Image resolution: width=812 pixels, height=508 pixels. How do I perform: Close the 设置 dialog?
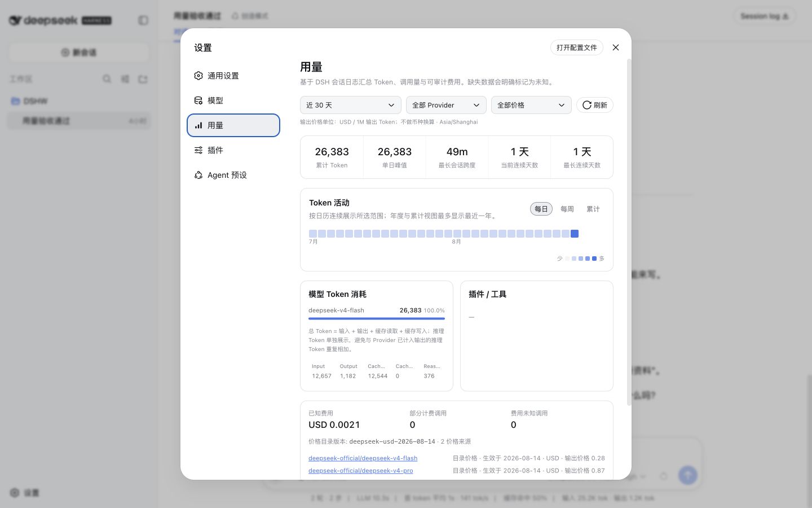(x=616, y=47)
